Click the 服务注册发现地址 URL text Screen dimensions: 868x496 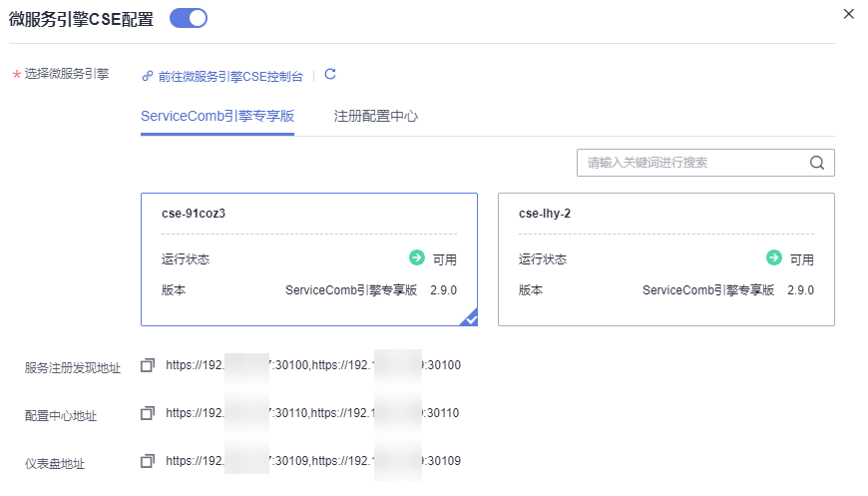pos(312,365)
